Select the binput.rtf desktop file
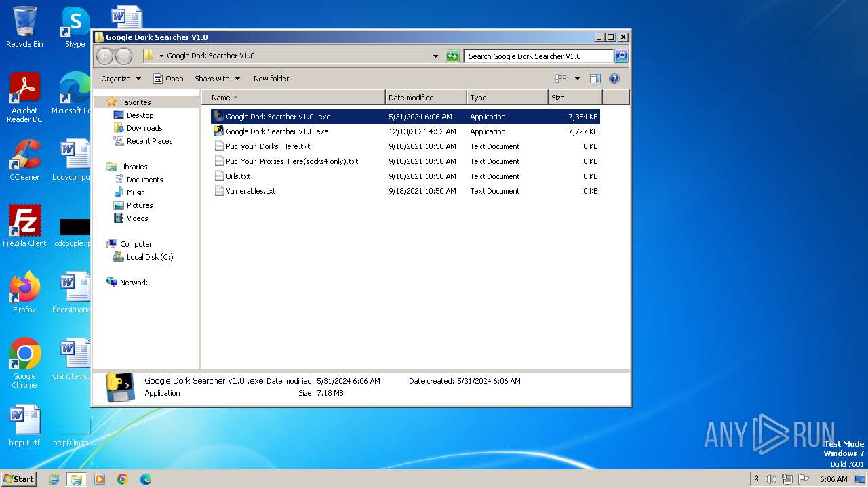This screenshot has height=488, width=868. click(x=24, y=426)
